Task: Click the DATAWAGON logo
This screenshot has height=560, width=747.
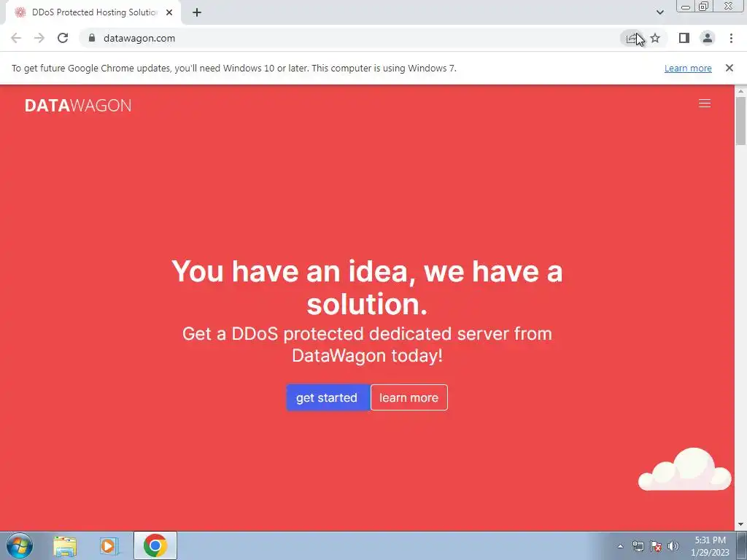Action: pyautogui.click(x=78, y=105)
